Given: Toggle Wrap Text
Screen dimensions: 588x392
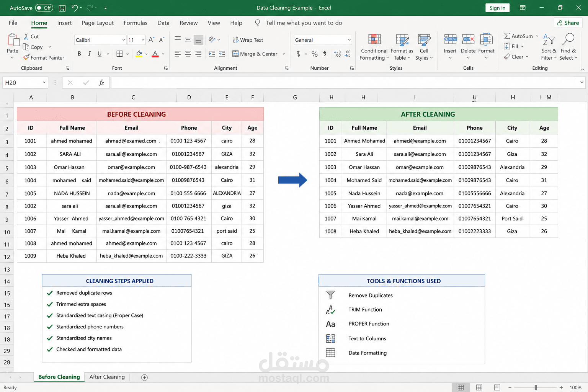Looking at the screenshot, I should pyautogui.click(x=248, y=40).
